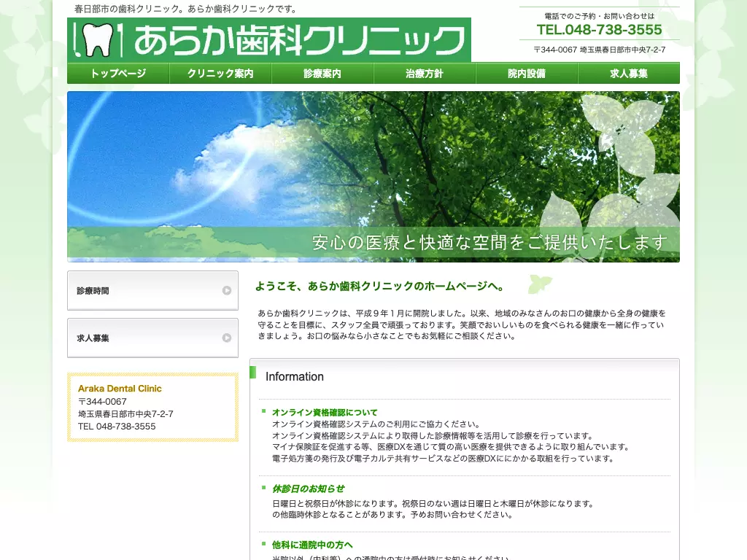Click the sidebar address 埼玉県春日部市中央7-2-7
Screen dimensions: 747x560
pyautogui.click(x=125, y=414)
